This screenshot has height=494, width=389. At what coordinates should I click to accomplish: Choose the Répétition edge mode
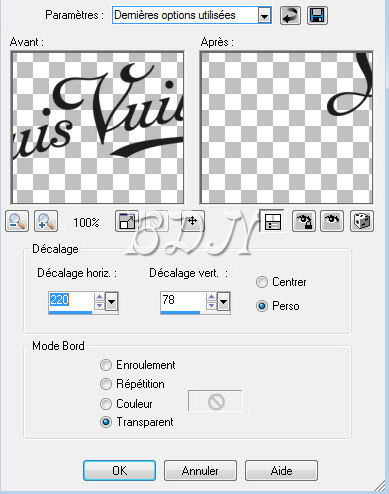(x=106, y=384)
